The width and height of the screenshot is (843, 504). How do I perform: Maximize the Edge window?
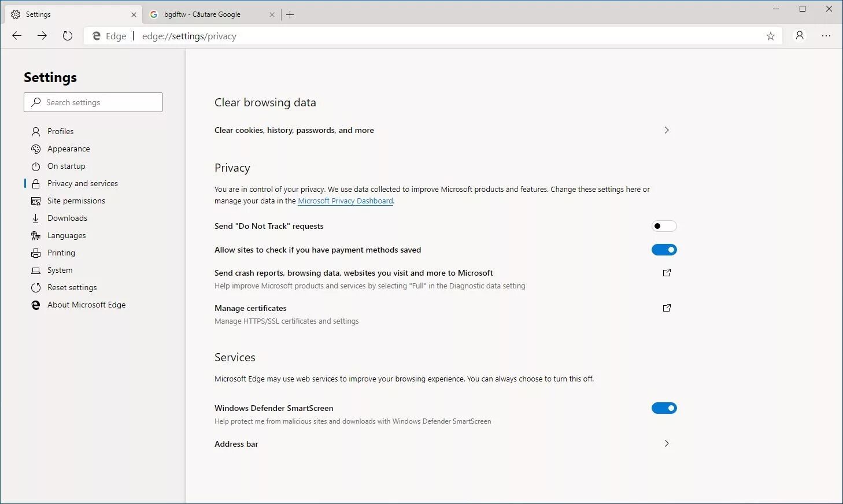point(803,9)
